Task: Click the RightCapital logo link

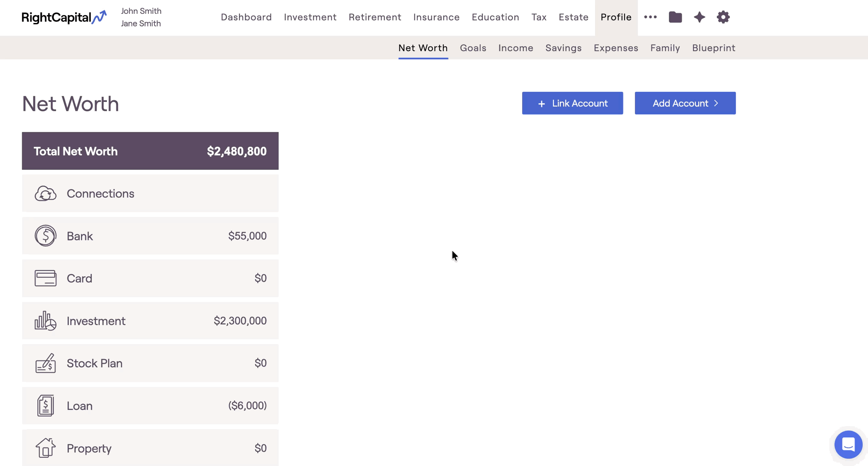Action: [x=64, y=17]
